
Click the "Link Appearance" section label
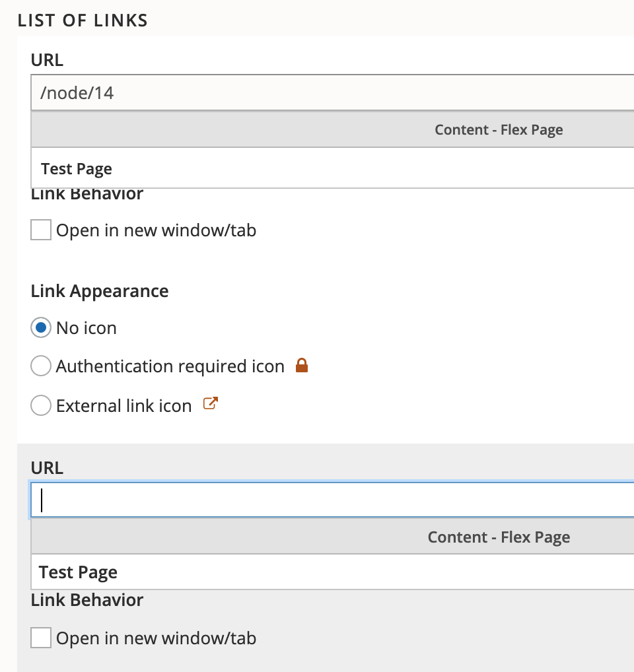[x=100, y=291]
